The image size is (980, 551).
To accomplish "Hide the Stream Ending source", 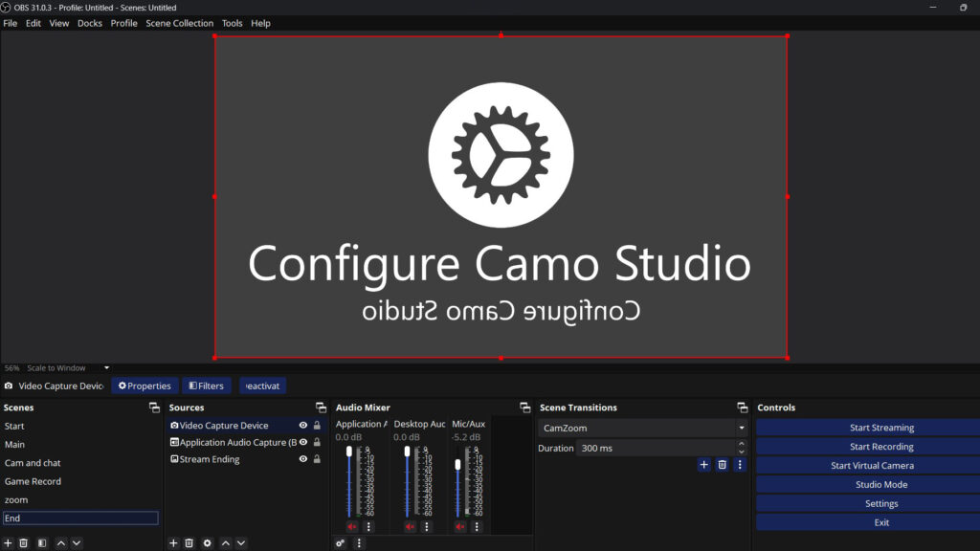I will [303, 459].
